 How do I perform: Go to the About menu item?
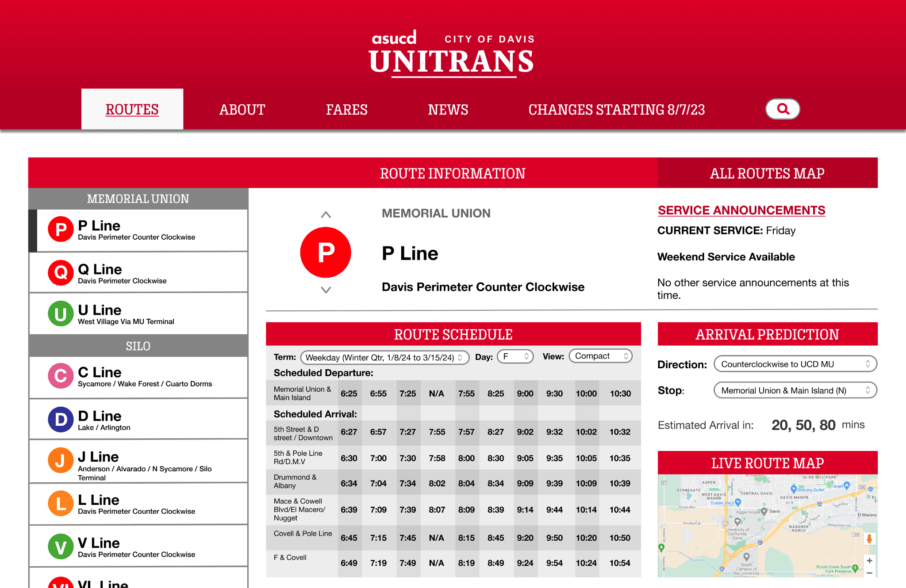(x=242, y=110)
